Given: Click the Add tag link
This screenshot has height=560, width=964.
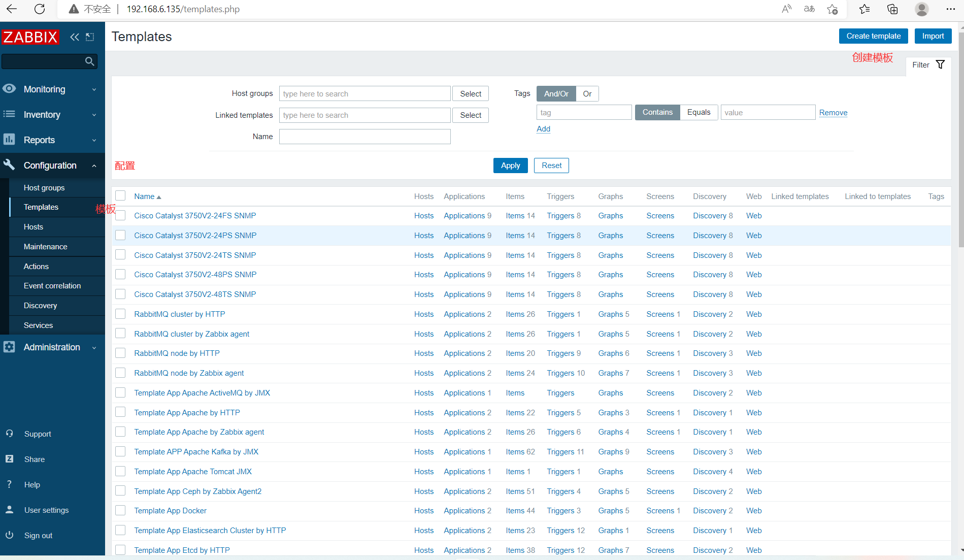Looking at the screenshot, I should (x=543, y=128).
